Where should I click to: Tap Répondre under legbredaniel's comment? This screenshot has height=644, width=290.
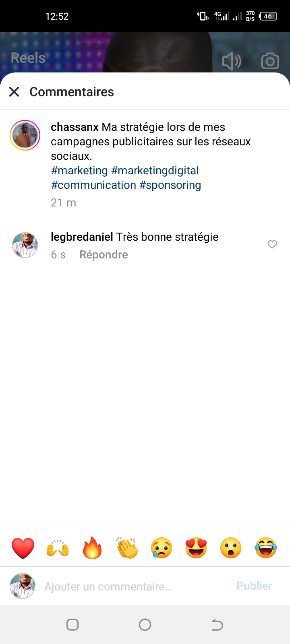(104, 255)
